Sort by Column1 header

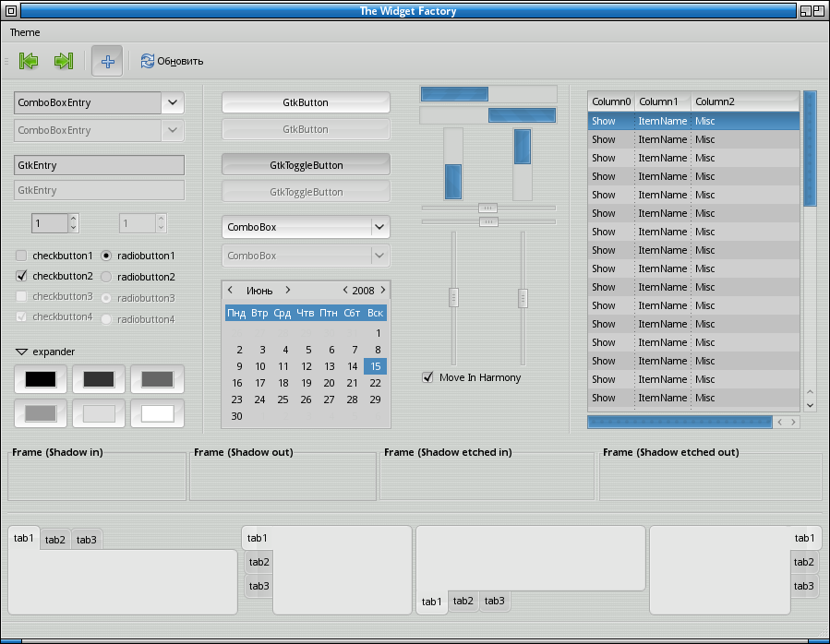(x=663, y=101)
